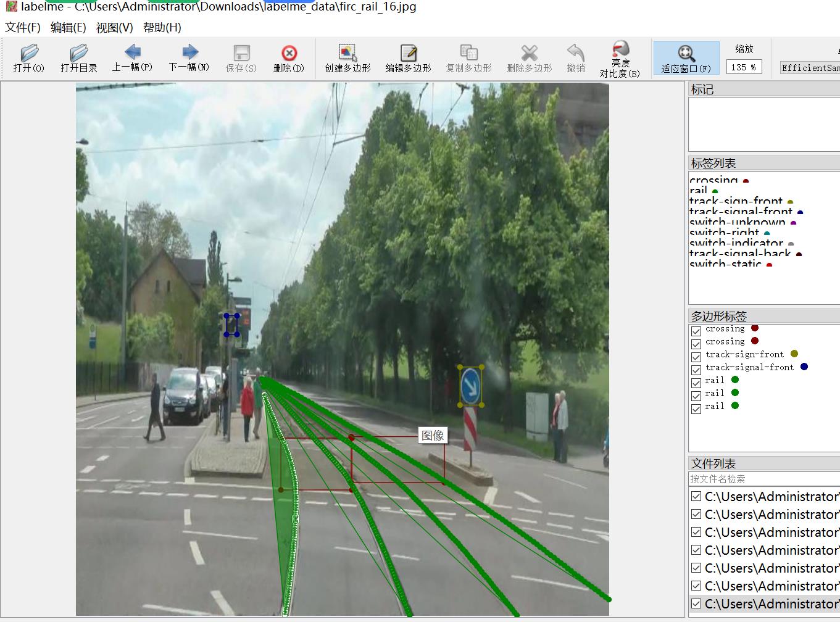Image resolution: width=840 pixels, height=622 pixels.
Task: Uncheck the track-sign-front polygon checkbox
Action: tap(696, 357)
